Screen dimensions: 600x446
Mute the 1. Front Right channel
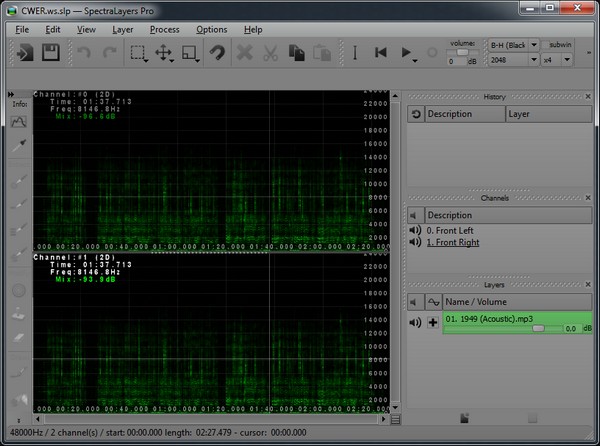[x=415, y=242]
